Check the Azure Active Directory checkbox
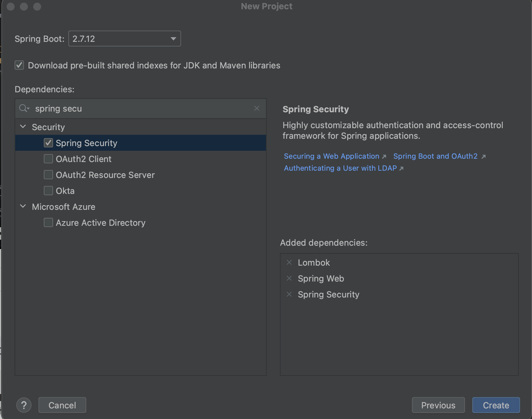This screenshot has width=532, height=419. tap(48, 222)
